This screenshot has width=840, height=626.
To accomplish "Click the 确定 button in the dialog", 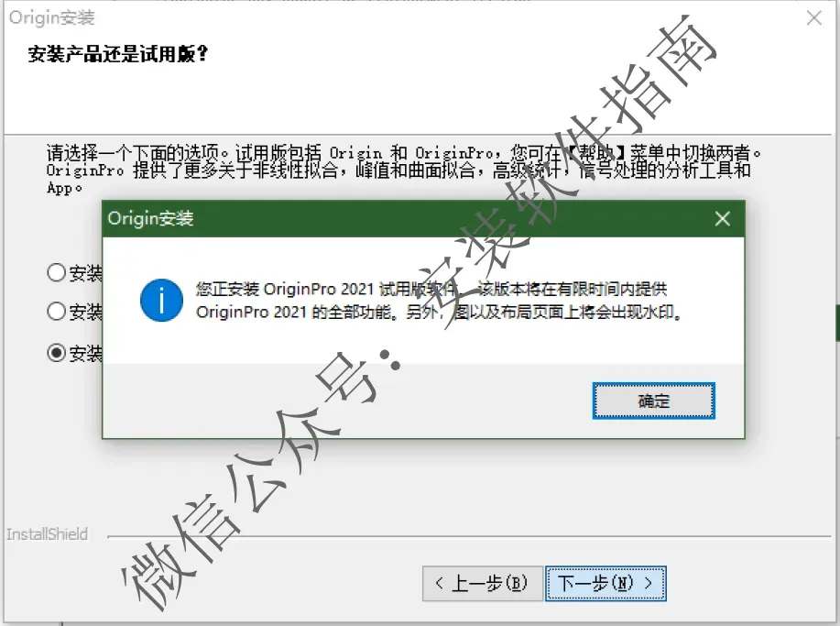I will (653, 401).
